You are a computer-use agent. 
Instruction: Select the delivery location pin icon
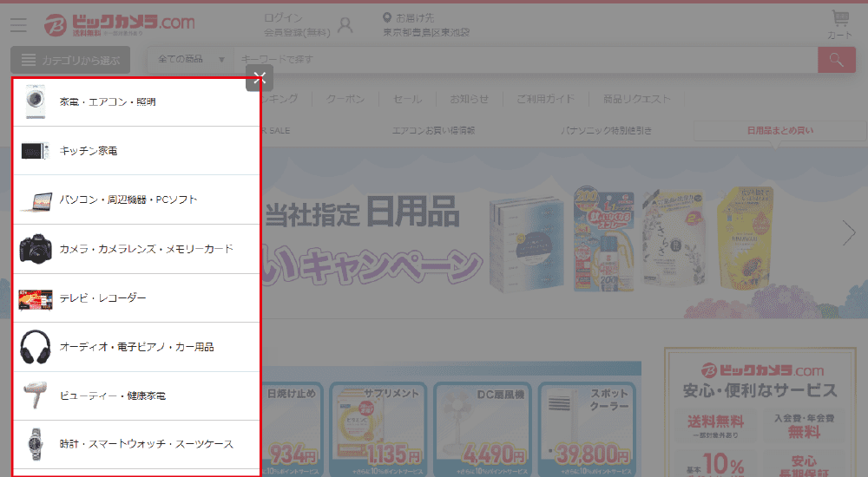pyautogui.click(x=387, y=17)
